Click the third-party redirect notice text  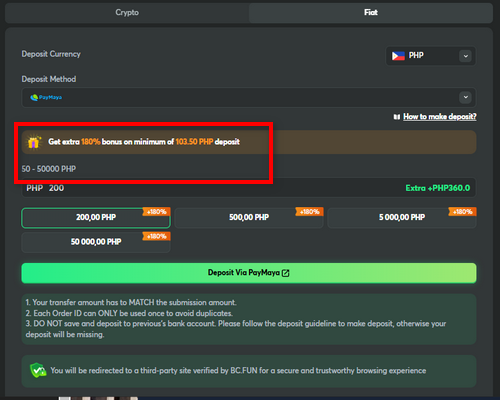(238, 371)
